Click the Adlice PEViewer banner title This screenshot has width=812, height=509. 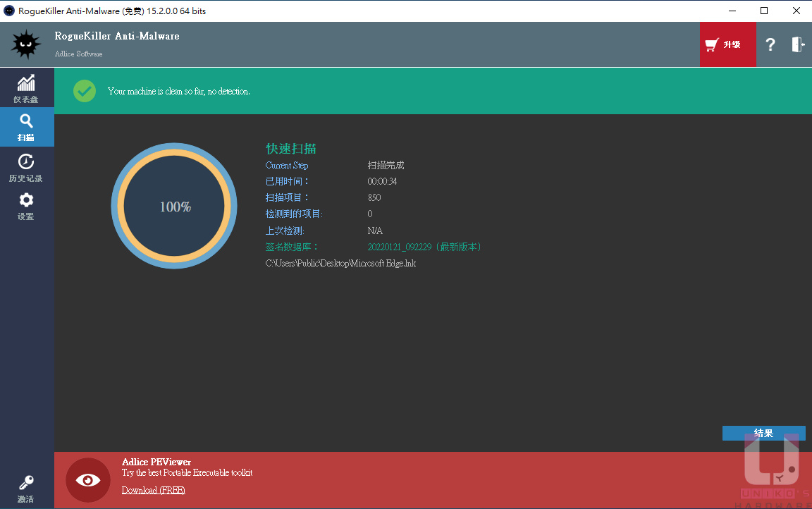[x=156, y=462]
